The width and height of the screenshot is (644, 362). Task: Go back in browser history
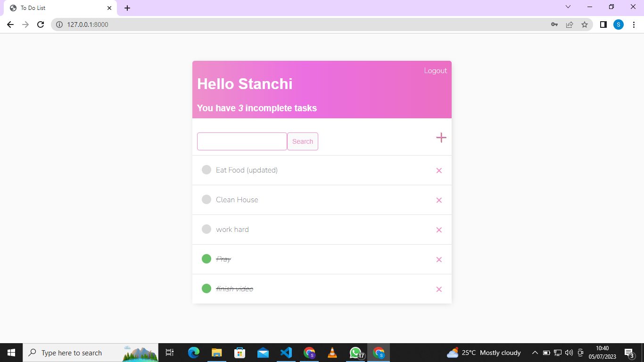click(10, 25)
